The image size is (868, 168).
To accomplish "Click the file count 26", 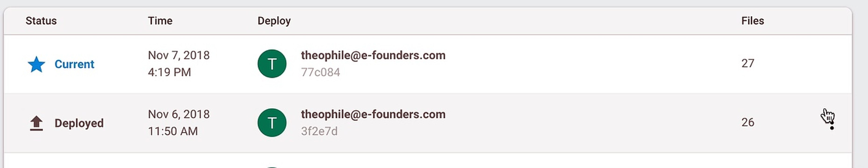I will point(748,122).
